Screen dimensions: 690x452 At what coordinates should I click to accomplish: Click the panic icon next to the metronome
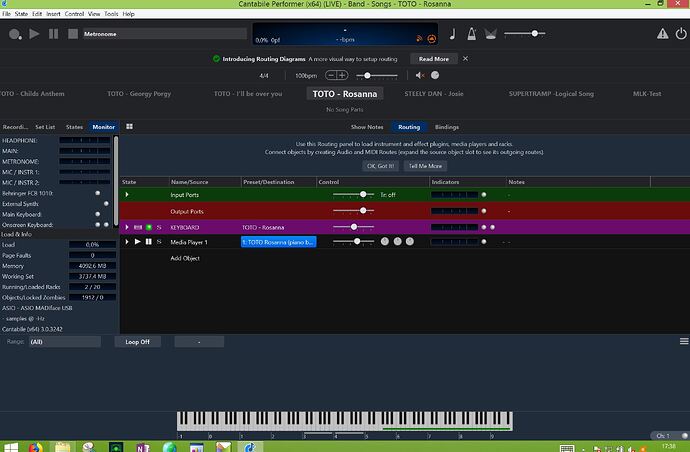pyautogui.click(x=491, y=34)
